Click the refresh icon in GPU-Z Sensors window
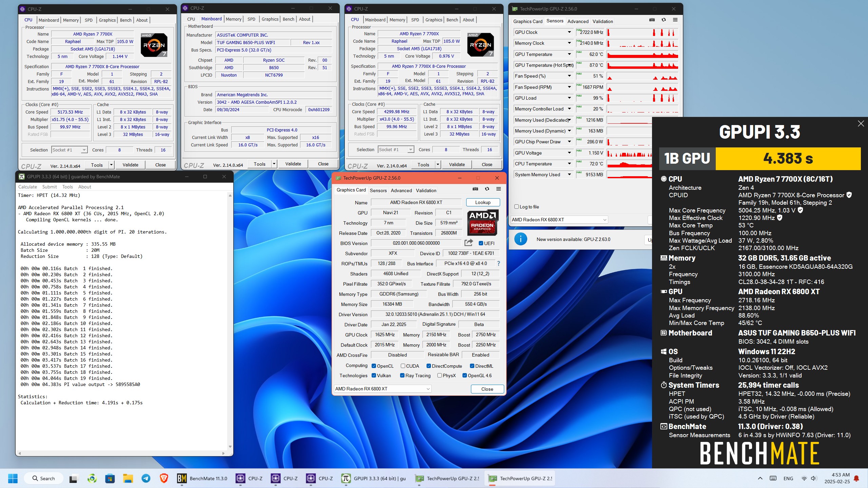This screenshot has height=488, width=868. [x=664, y=20]
